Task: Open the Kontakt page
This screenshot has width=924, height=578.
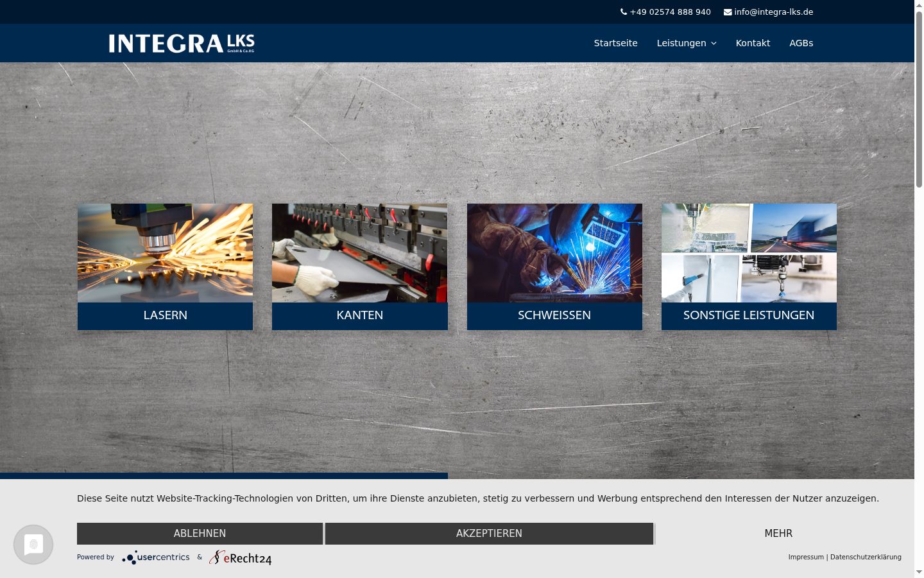Action: (753, 43)
